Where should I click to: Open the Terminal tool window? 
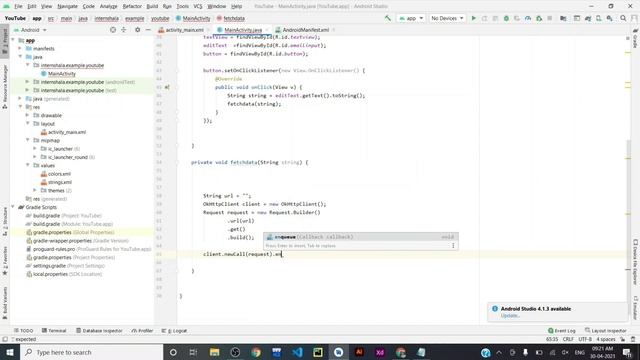click(54, 331)
